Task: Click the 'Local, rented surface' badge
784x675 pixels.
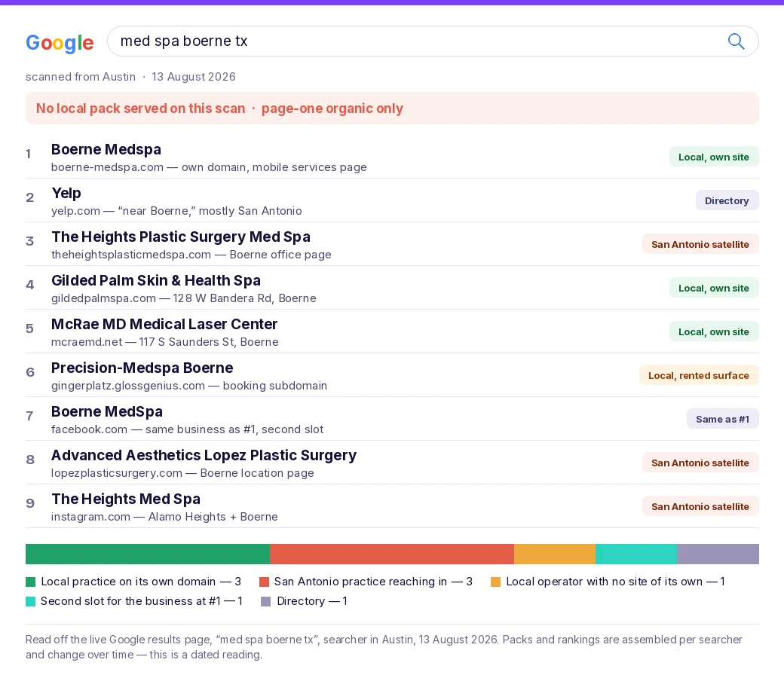Action: pyautogui.click(x=699, y=375)
